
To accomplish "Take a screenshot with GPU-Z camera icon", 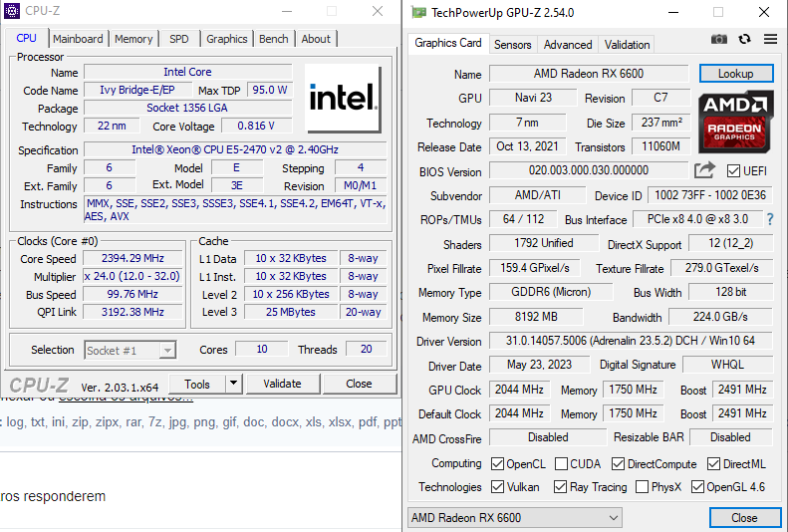I will click(x=718, y=39).
